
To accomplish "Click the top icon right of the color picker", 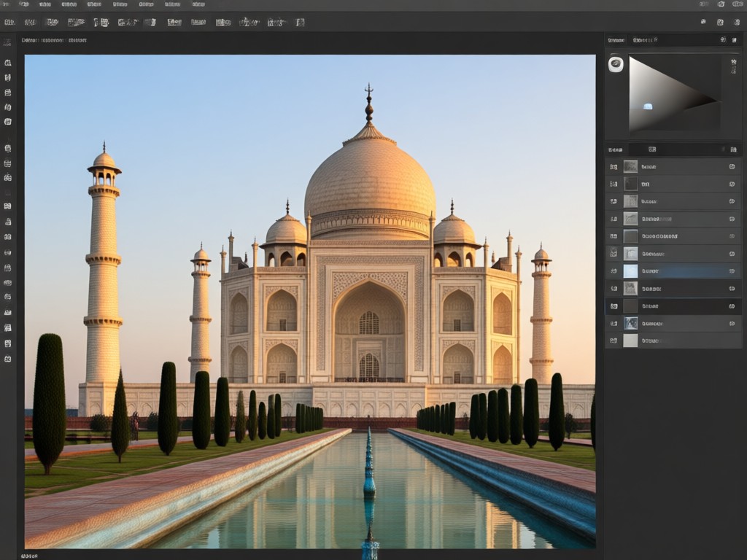I will coord(733,62).
